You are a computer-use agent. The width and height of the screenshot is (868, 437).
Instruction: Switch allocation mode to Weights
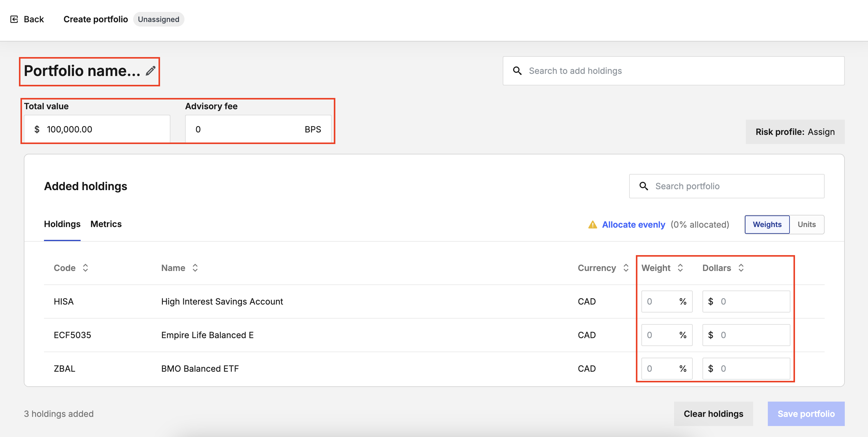(x=767, y=225)
